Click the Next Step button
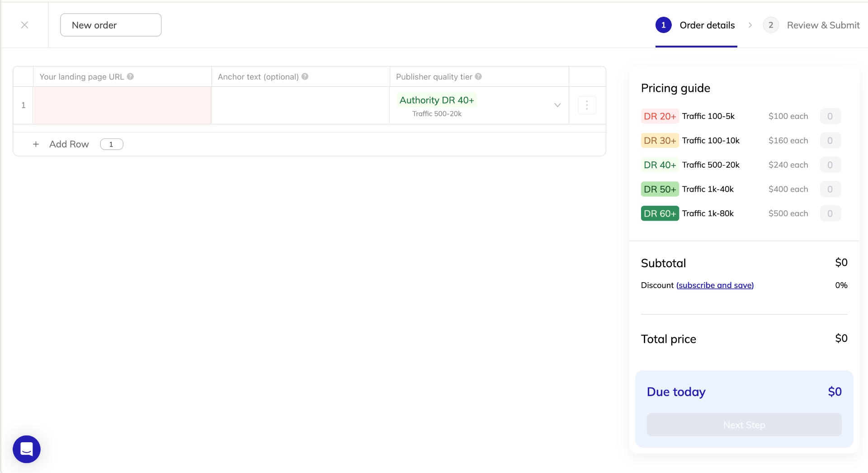 (x=744, y=425)
